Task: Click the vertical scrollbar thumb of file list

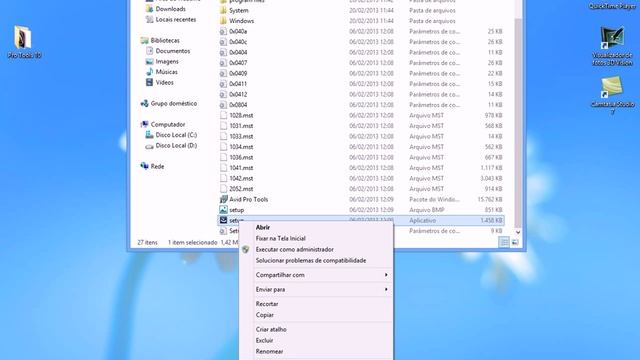Action: coord(518,122)
